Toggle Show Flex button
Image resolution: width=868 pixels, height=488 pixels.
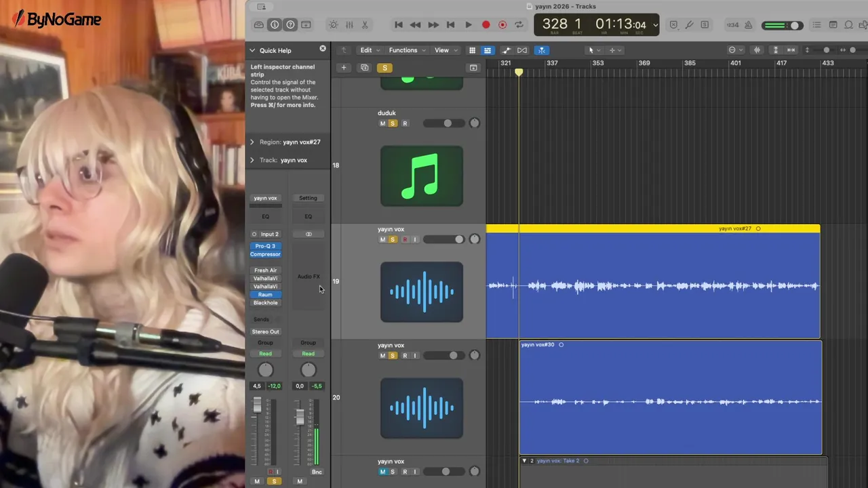522,50
